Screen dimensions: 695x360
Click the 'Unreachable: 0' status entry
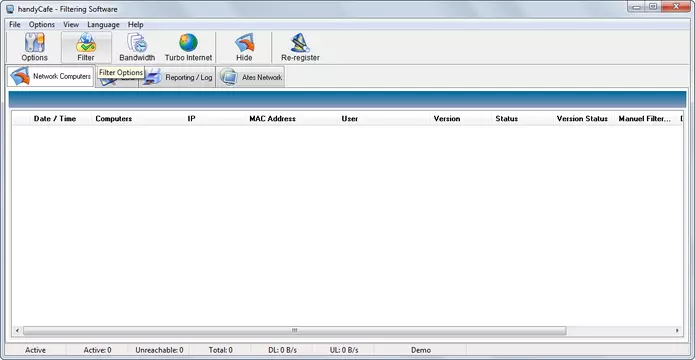click(159, 350)
